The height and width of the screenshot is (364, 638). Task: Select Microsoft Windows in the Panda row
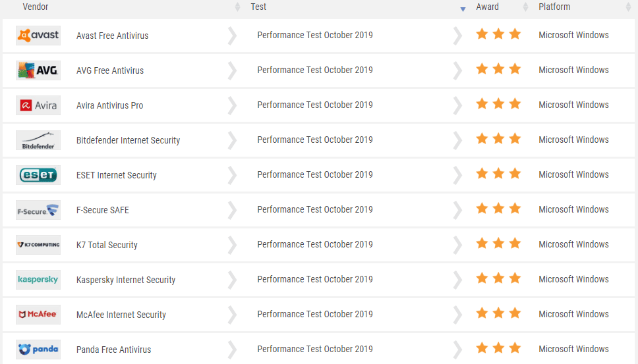click(573, 350)
